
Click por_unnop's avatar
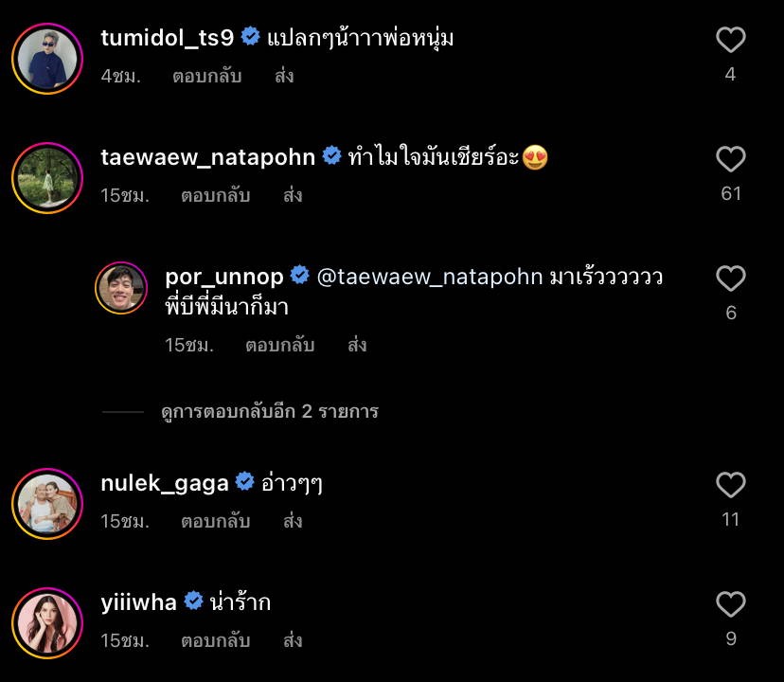pyautogui.click(x=121, y=287)
